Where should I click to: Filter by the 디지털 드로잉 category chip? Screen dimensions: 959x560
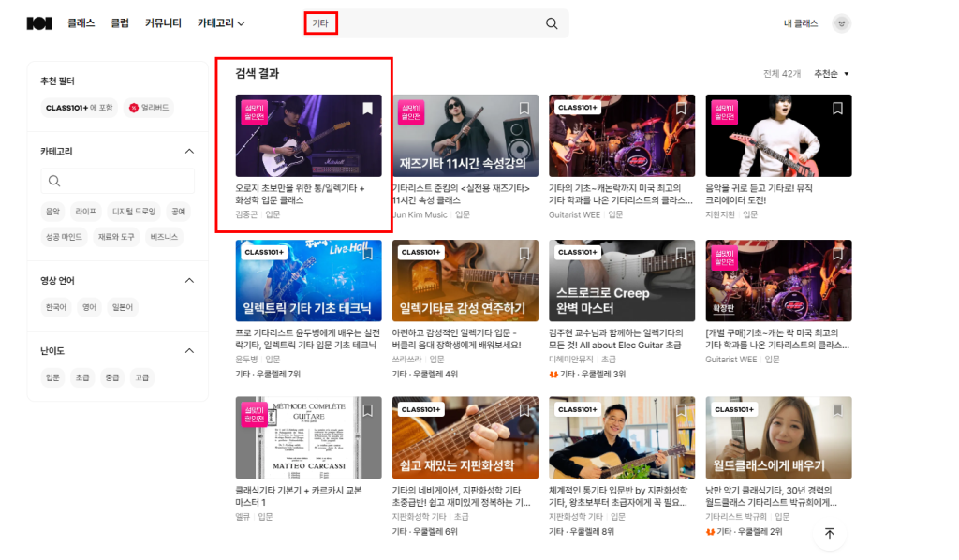pos(134,212)
